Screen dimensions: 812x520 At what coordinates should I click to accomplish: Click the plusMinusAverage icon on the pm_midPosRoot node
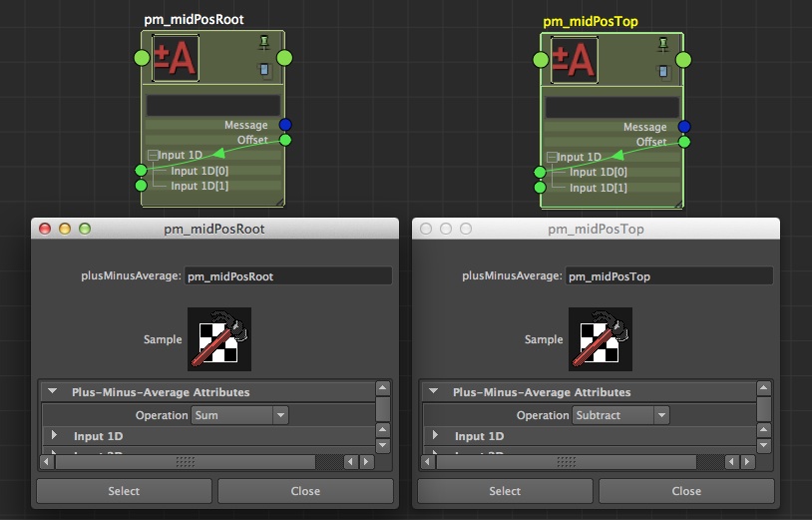(x=176, y=59)
